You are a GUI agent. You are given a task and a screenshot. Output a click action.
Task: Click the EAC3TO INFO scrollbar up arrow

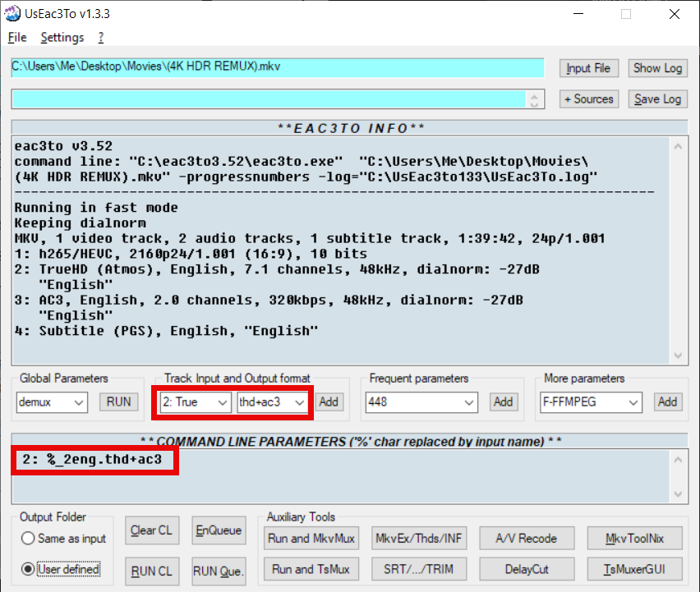pos(678,146)
